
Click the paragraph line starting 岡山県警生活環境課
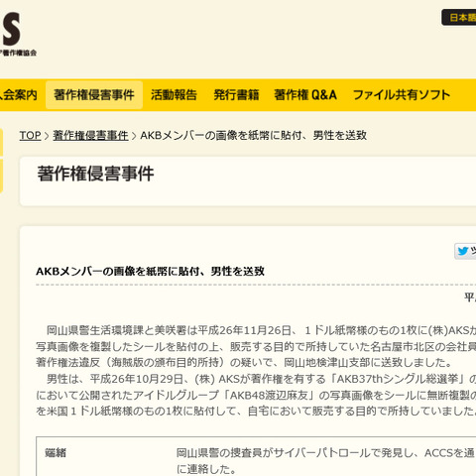click(261, 330)
